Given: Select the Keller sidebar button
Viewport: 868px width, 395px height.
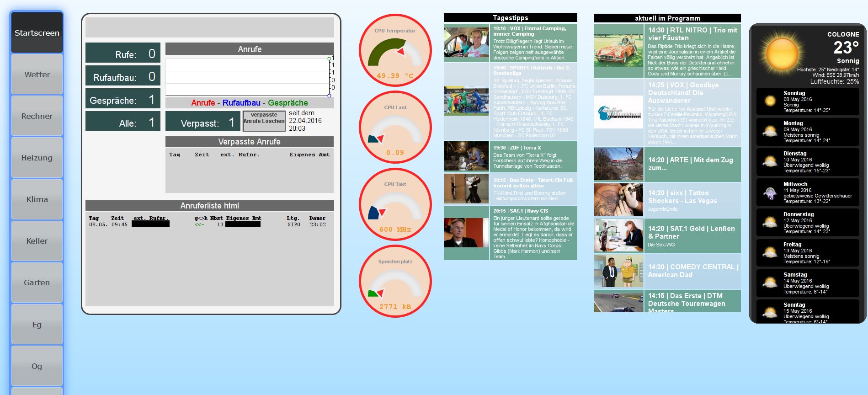Looking at the screenshot, I should [x=37, y=241].
